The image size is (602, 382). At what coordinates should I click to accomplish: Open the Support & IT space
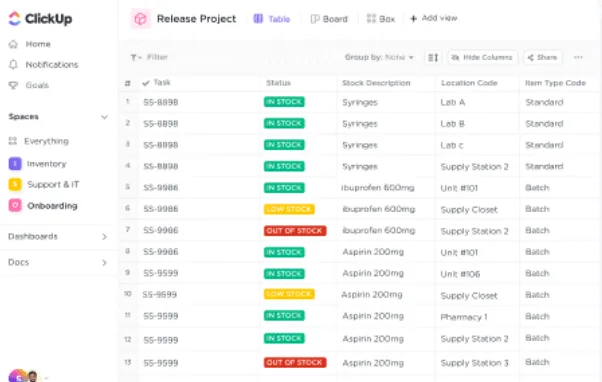point(53,185)
